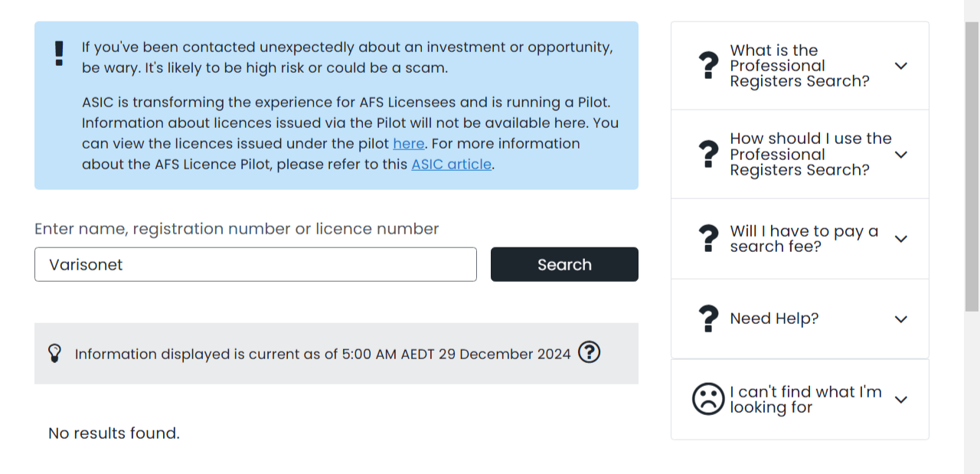This screenshot has width=980, height=474.
Task: Click the vertical page scrollbar thumb
Action: (x=972, y=165)
